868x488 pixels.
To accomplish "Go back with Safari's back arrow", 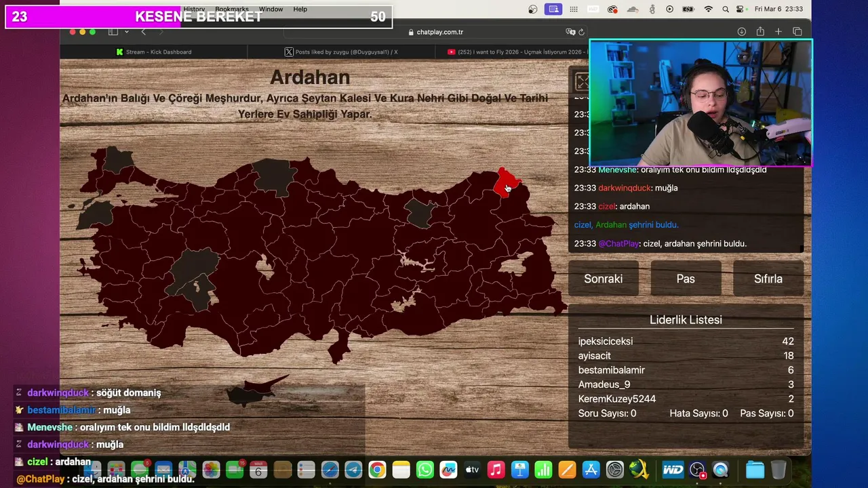I will (143, 32).
